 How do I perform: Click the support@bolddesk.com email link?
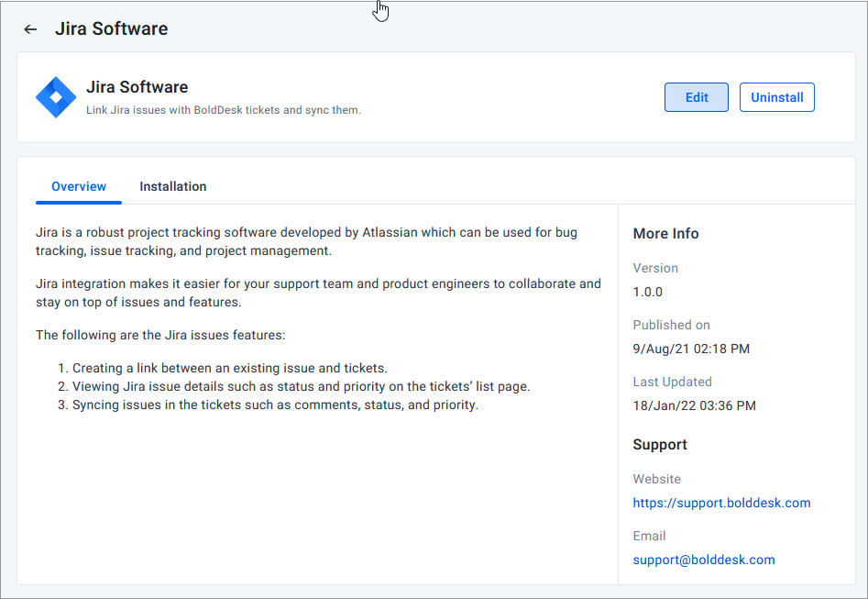(704, 560)
